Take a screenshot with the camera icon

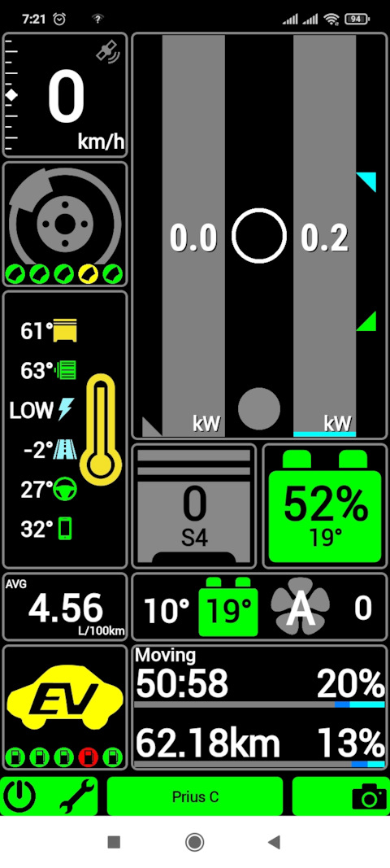(x=369, y=796)
